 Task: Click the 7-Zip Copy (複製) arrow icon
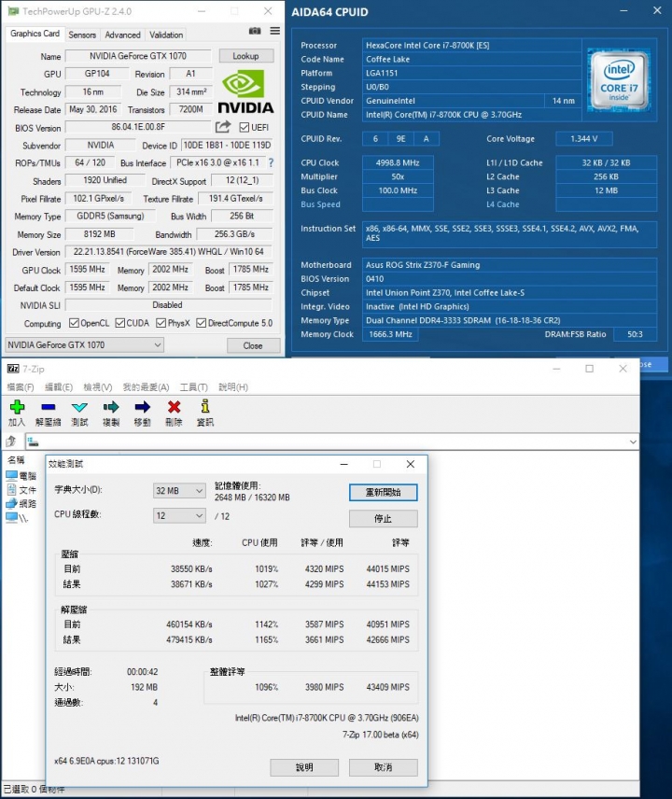pos(111,407)
